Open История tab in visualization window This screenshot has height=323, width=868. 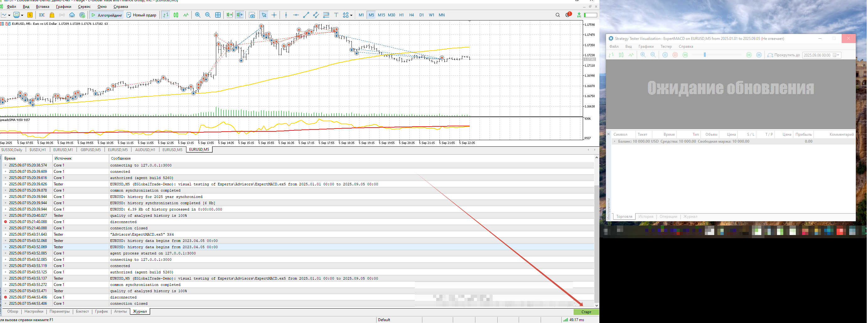[x=646, y=217]
